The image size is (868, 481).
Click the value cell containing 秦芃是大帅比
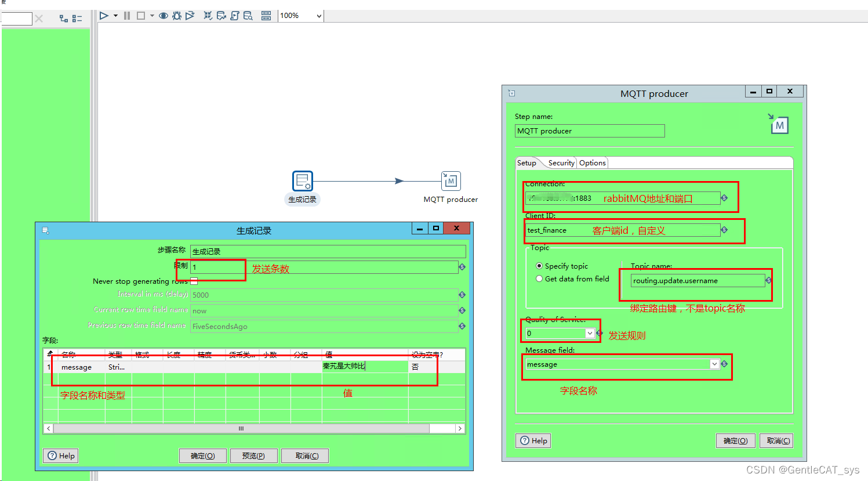[365, 367]
